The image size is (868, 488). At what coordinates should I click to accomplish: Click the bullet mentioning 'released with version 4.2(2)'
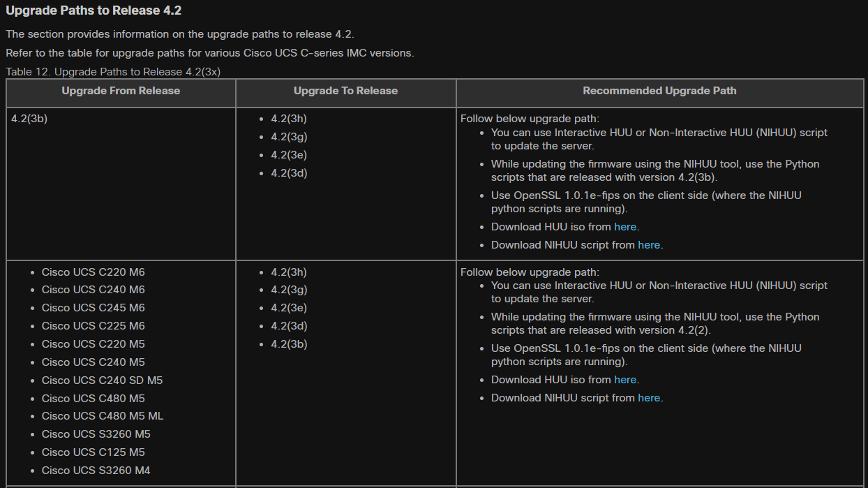[655, 323]
